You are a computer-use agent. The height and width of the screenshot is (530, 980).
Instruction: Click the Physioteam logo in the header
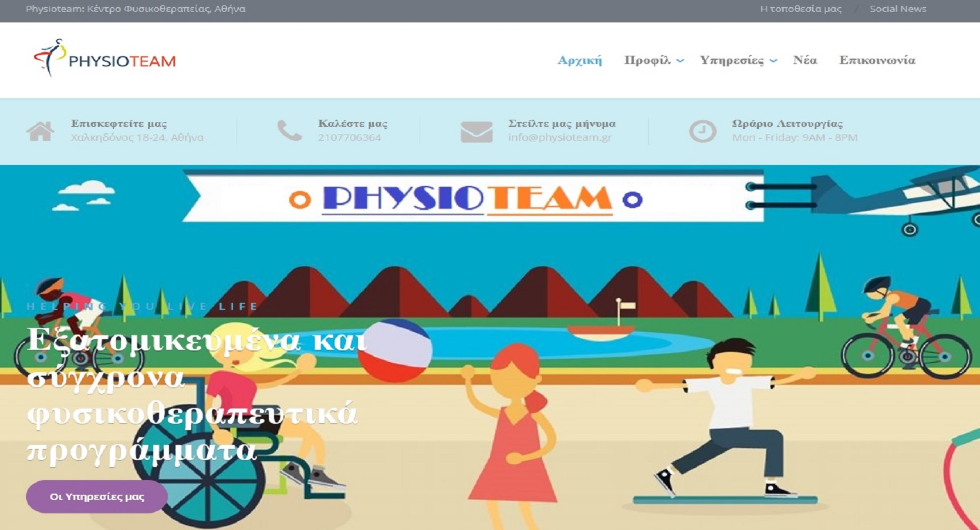(105, 59)
